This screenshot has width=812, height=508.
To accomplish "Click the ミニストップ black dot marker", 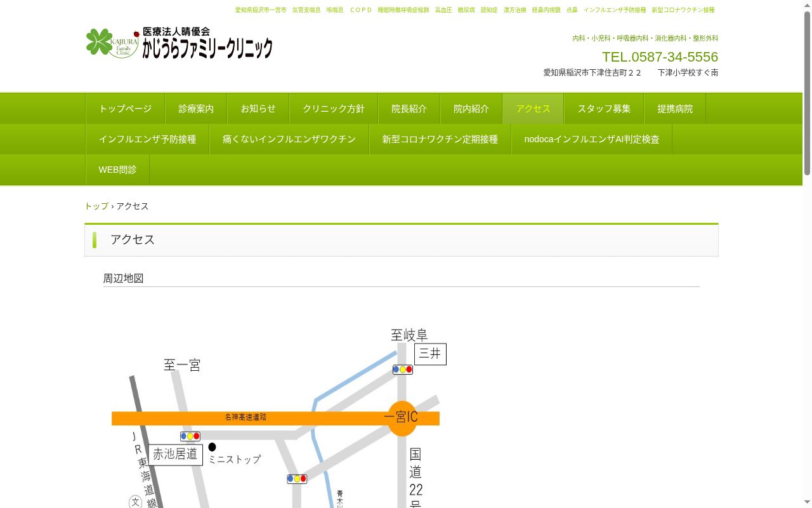I will pos(212,447).
